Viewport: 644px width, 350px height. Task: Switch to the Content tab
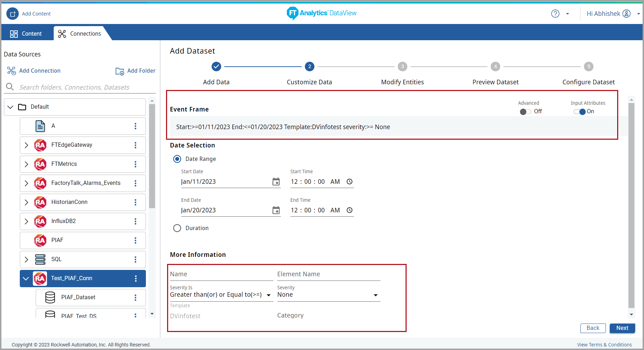pos(26,34)
